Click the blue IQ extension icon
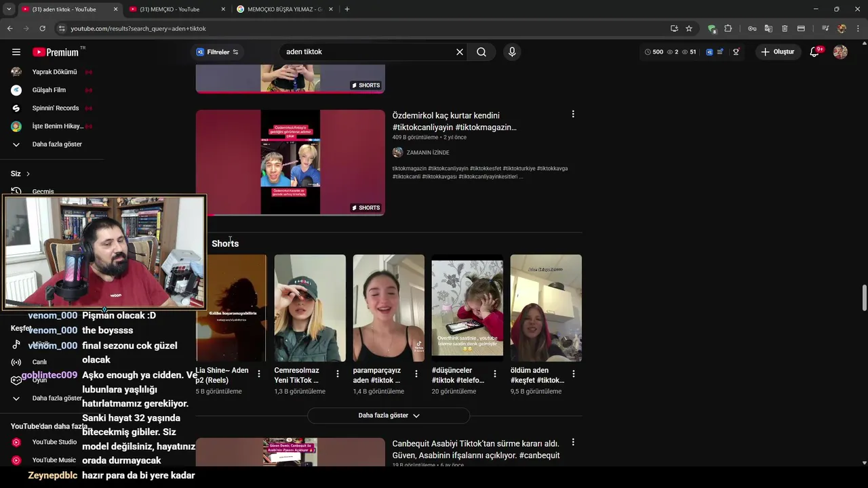Viewport: 868px width, 488px height. point(709,52)
